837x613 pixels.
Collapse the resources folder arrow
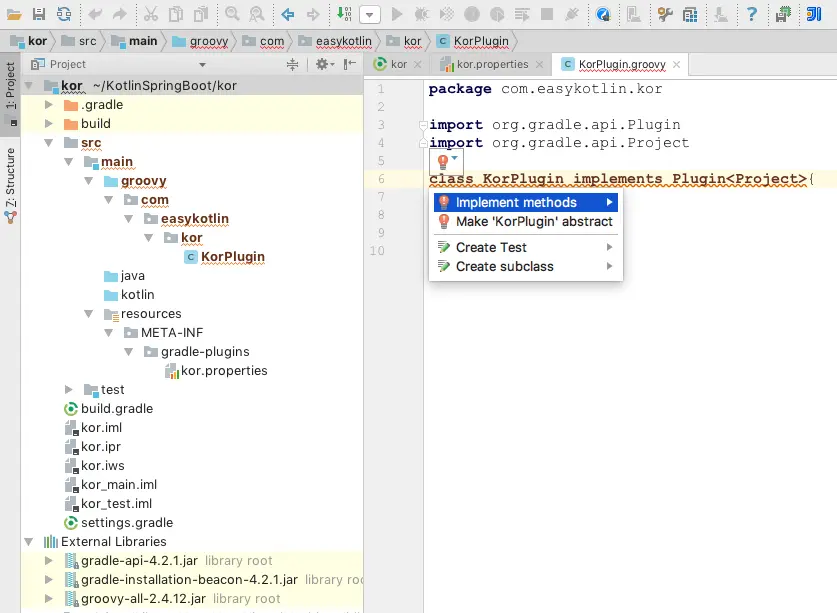(x=89, y=314)
